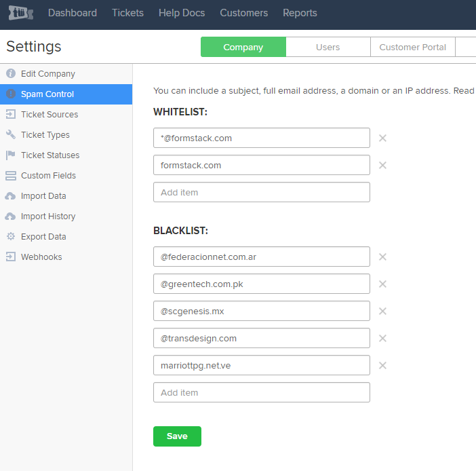Click the logo icon in top navigation bar
Screen dimensions: 476x471
click(20, 13)
